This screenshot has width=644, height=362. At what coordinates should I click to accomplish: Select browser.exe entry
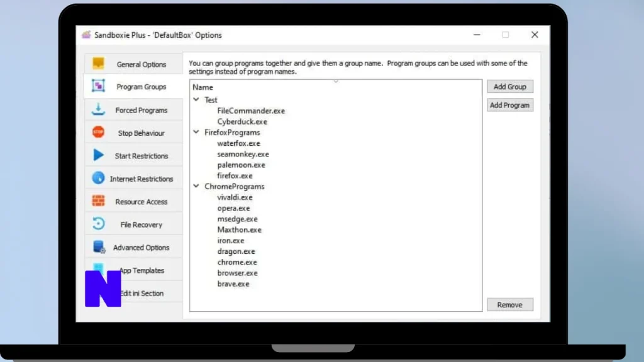pos(237,273)
